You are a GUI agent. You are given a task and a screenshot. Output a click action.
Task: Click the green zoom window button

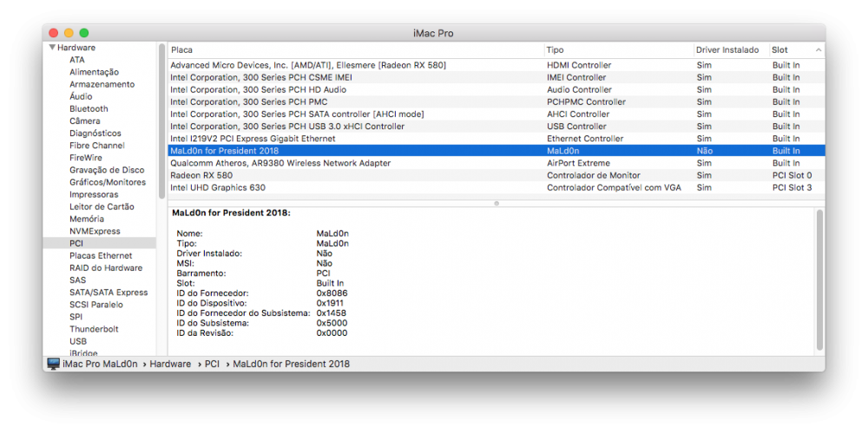(83, 33)
